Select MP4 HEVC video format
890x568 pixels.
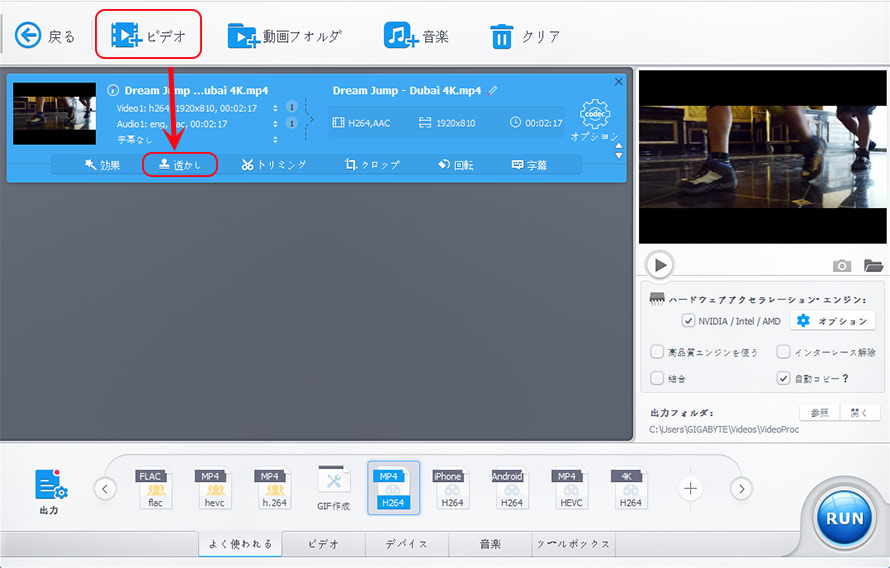click(x=571, y=489)
